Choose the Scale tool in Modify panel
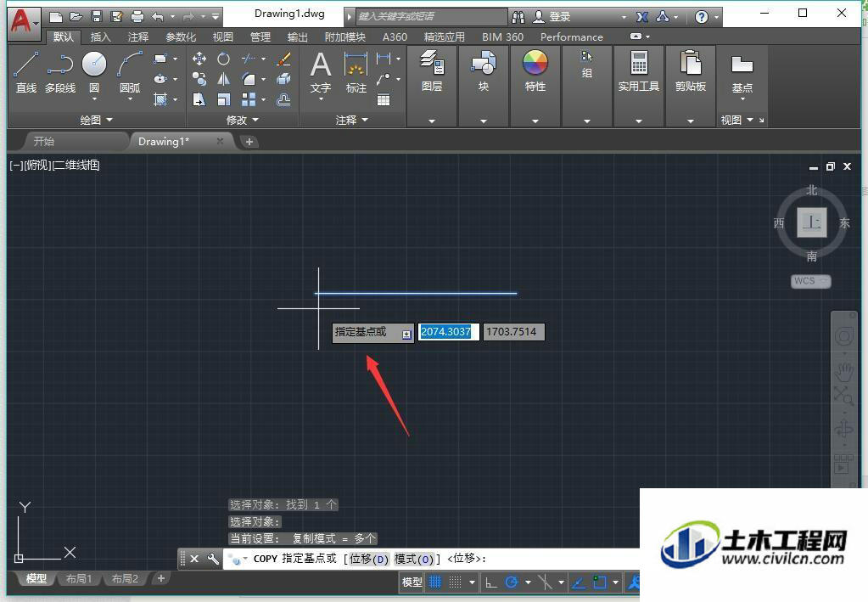The image size is (868, 602). coord(224,99)
